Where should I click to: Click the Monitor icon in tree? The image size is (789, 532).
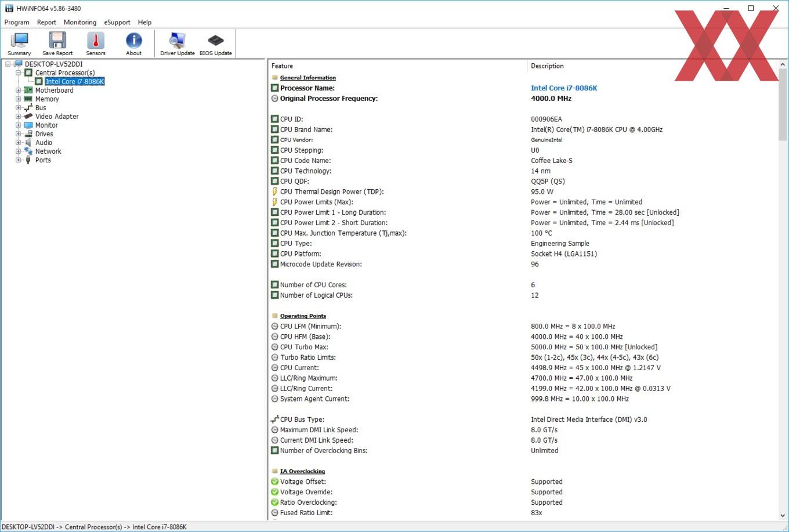[x=28, y=125]
